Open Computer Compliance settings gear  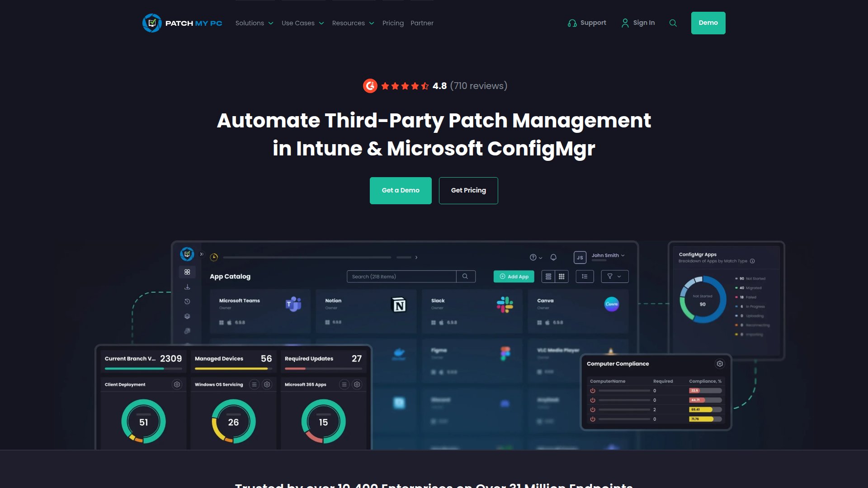point(720,364)
